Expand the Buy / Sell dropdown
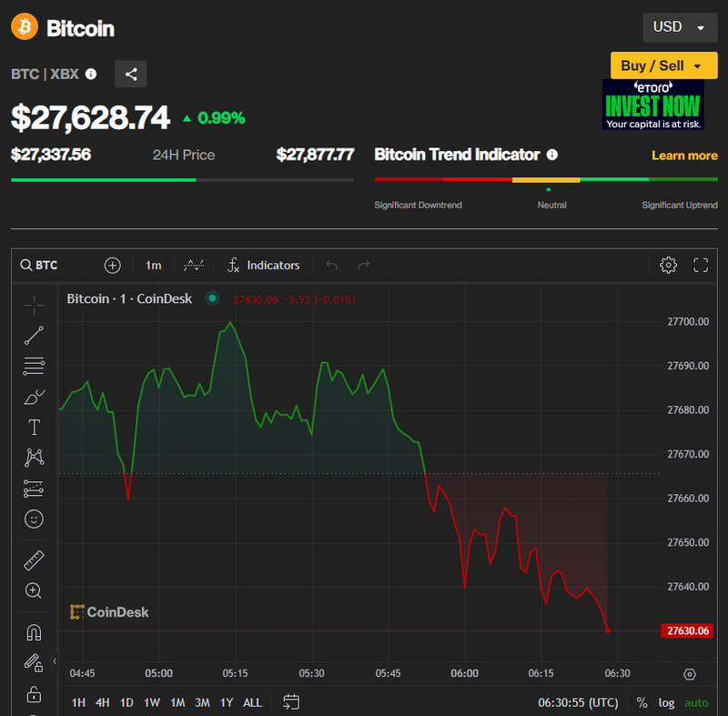This screenshot has width=728, height=716. (x=663, y=66)
